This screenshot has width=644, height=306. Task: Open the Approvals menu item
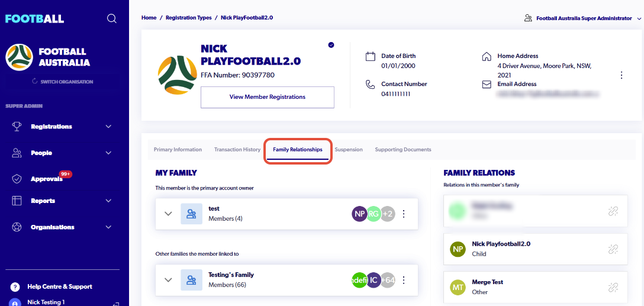coord(46,179)
